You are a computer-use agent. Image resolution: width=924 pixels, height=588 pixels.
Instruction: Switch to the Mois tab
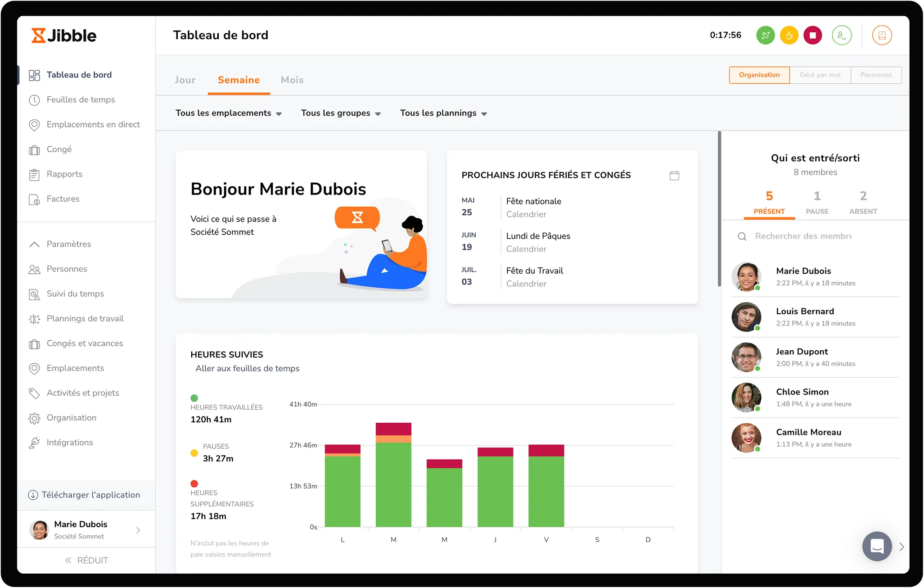[x=292, y=80]
